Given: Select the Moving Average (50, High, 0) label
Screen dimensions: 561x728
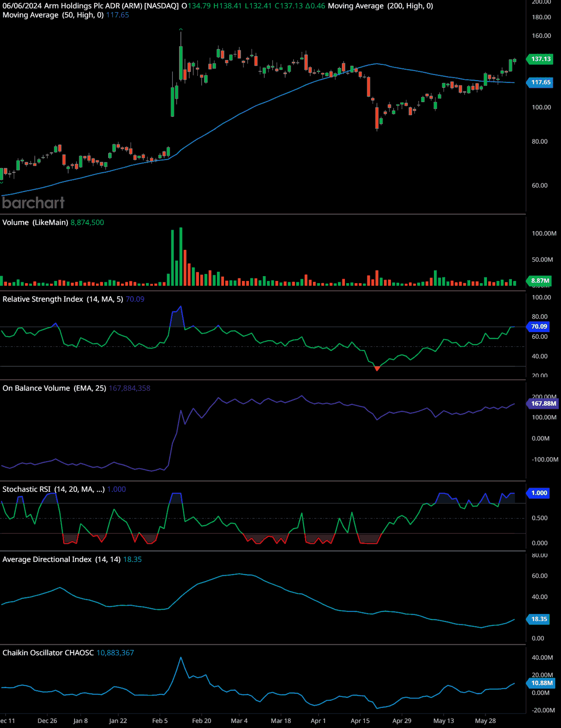Looking at the screenshot, I should [53, 15].
